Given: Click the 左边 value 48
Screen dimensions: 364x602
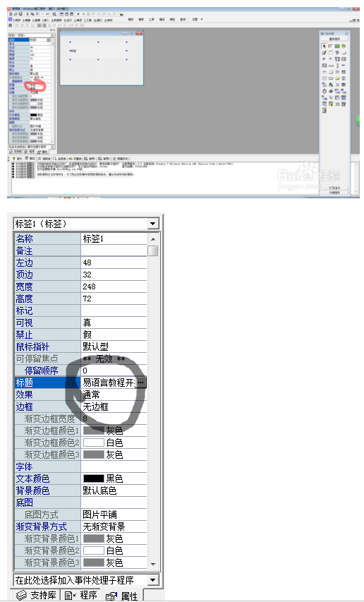Looking at the screenshot, I should pyautogui.click(x=114, y=263).
